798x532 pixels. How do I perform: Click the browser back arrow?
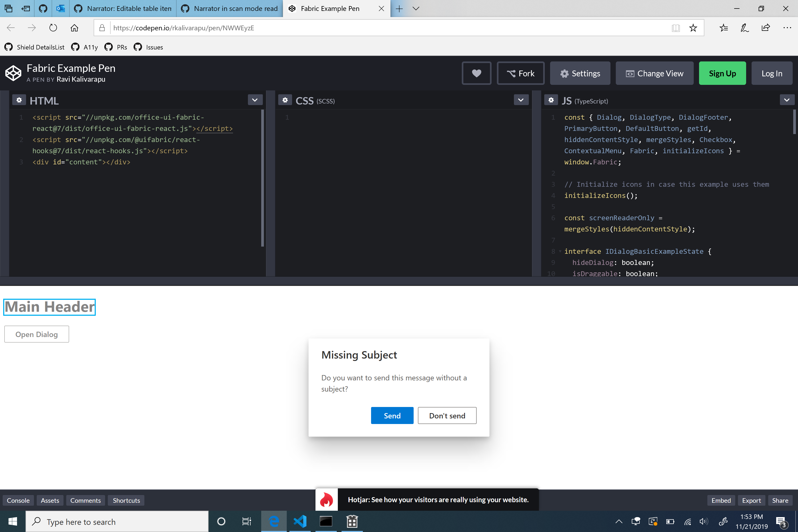pyautogui.click(x=11, y=28)
